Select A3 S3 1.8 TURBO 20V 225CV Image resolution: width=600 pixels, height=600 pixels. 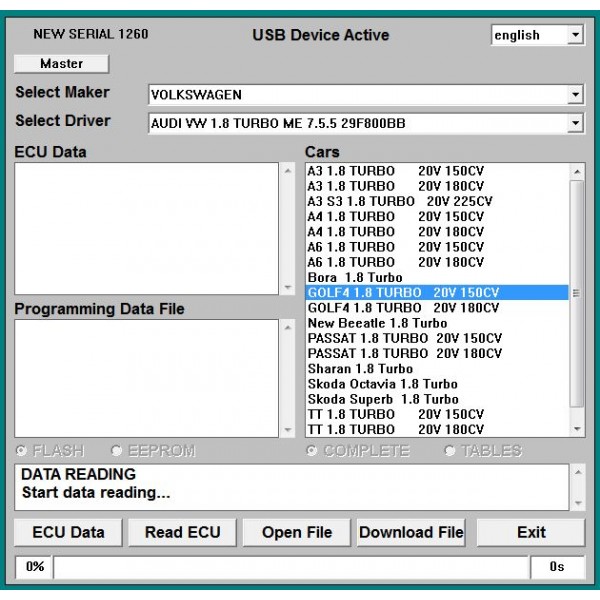(437, 201)
